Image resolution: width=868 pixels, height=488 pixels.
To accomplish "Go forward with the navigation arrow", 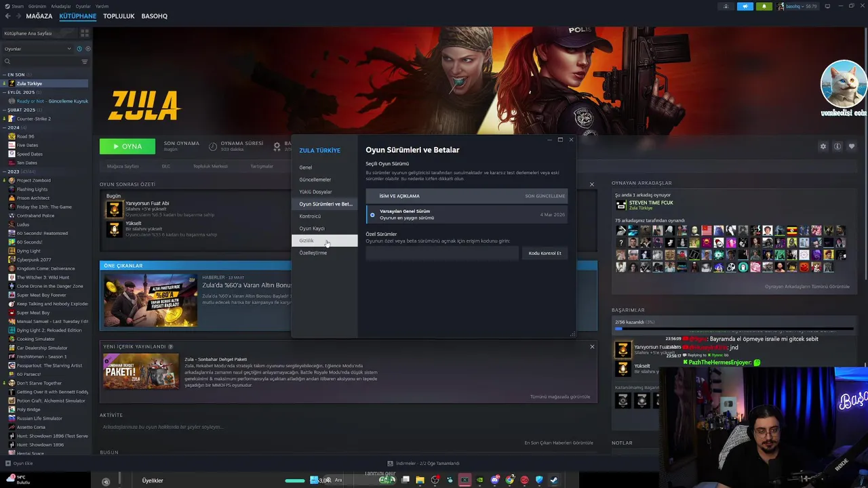I will pos(18,16).
